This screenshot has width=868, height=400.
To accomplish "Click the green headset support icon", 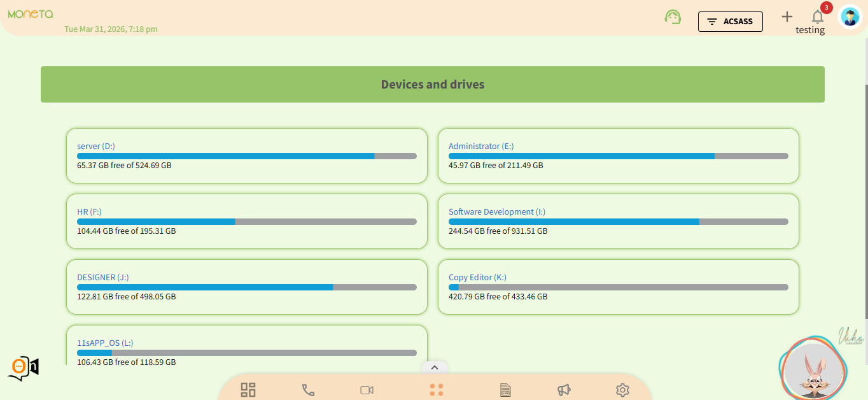I will pyautogui.click(x=673, y=17).
